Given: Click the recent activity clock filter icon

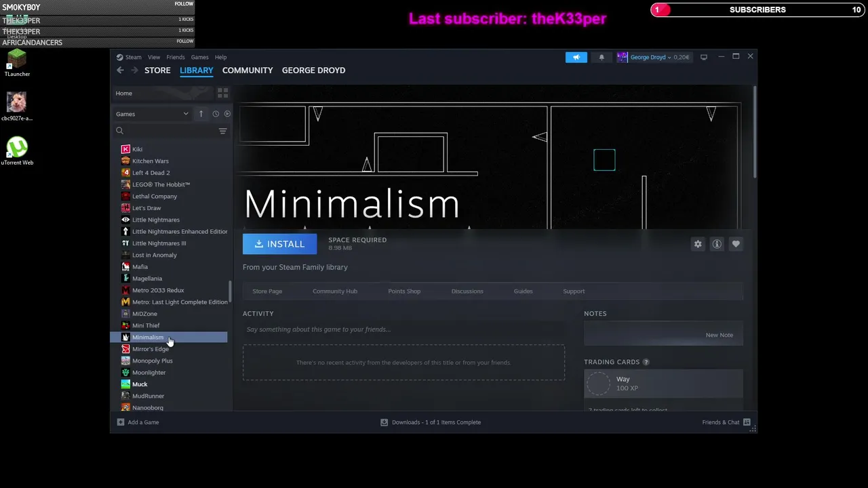Looking at the screenshot, I should point(216,114).
